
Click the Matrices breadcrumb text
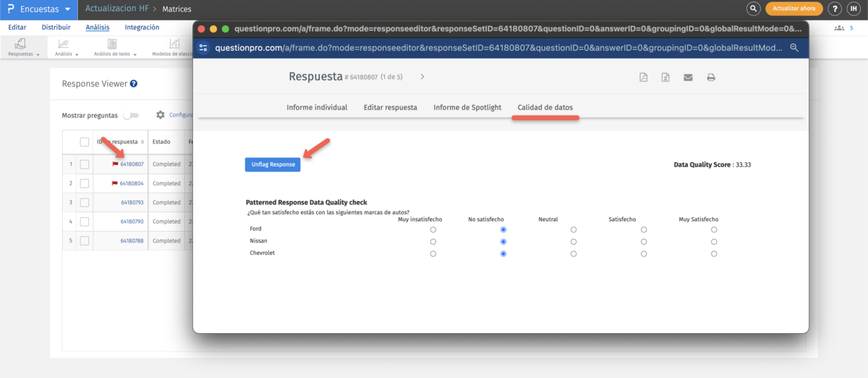[x=177, y=9]
